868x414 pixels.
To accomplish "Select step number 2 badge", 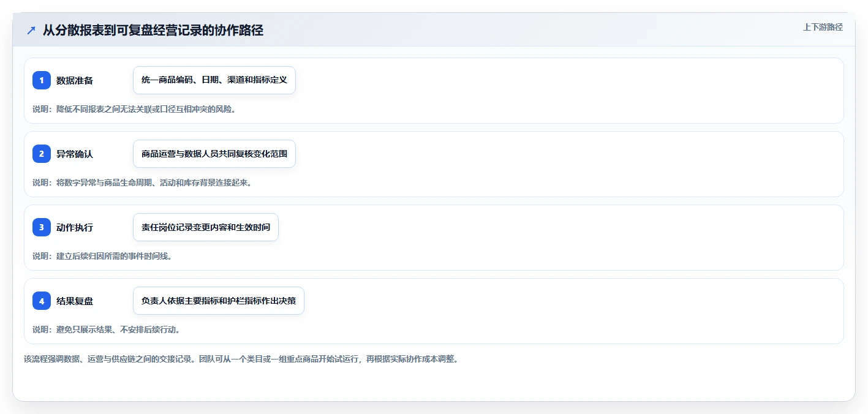I will [42, 154].
